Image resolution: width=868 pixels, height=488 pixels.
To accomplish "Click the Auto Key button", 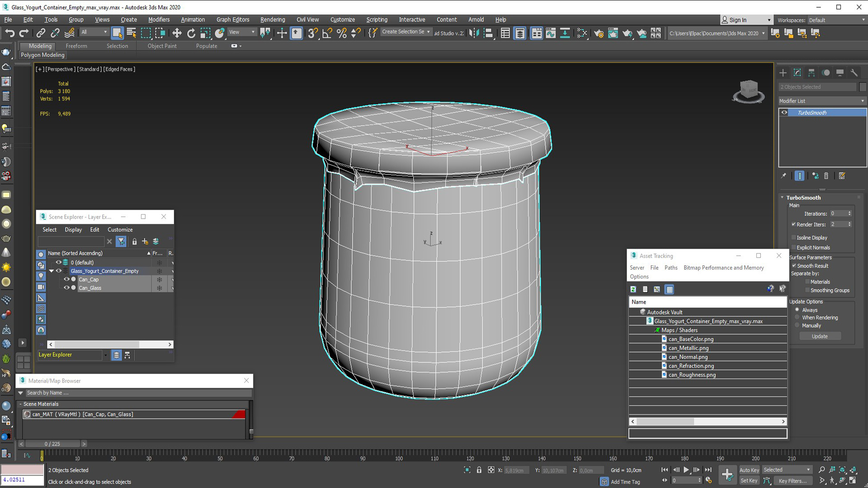I will [749, 470].
